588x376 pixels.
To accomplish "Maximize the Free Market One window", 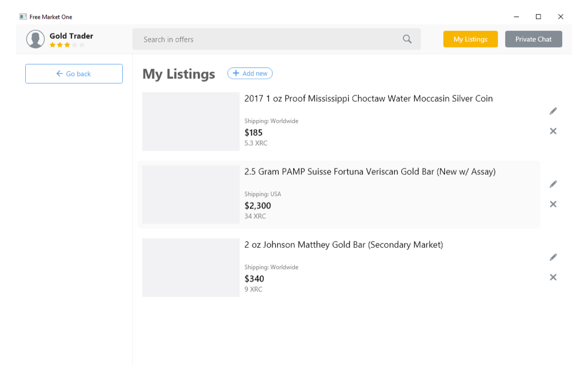I will coord(538,17).
